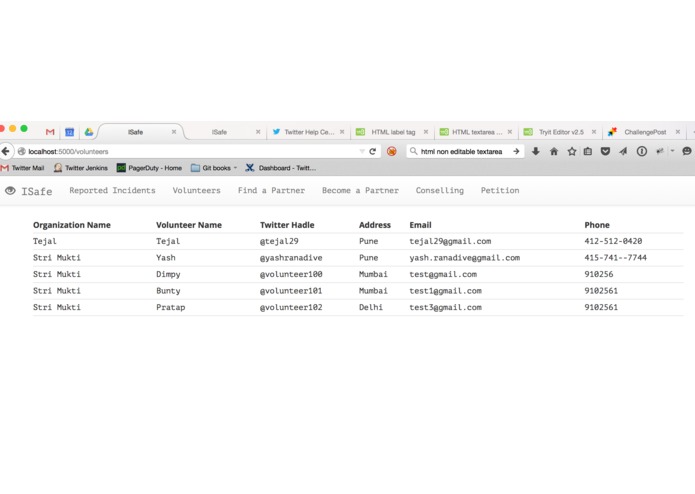695x494 pixels.
Task: Show bookmarks list clipboard icon
Action: click(x=588, y=152)
